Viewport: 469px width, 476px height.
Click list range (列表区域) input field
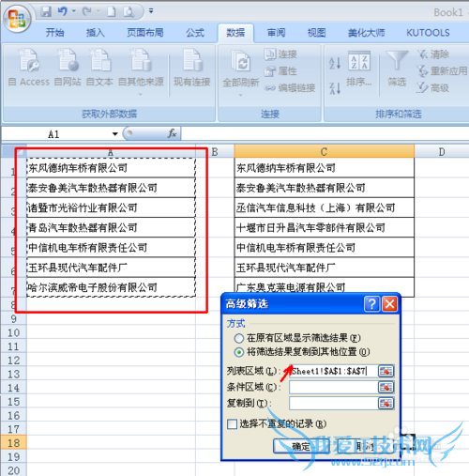333,371
